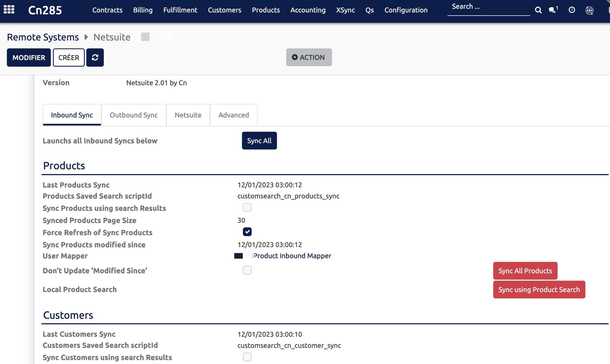Switch to the Inbound Sync tab
The image size is (610, 364).
coord(72,115)
